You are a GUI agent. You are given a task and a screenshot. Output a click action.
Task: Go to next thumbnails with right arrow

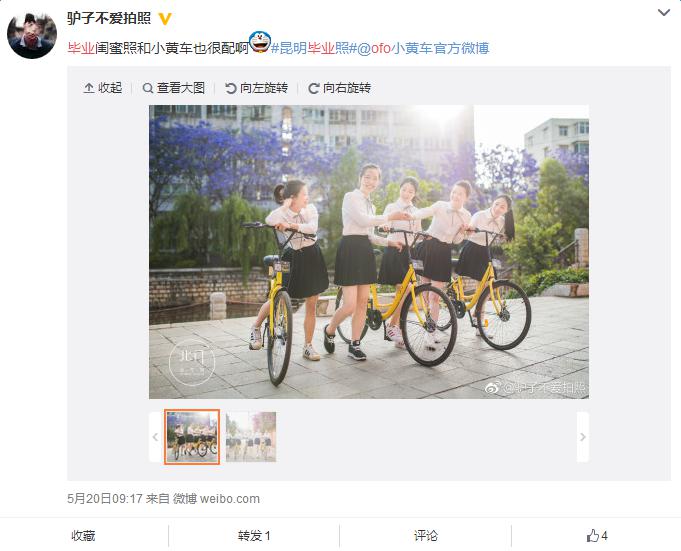582,437
